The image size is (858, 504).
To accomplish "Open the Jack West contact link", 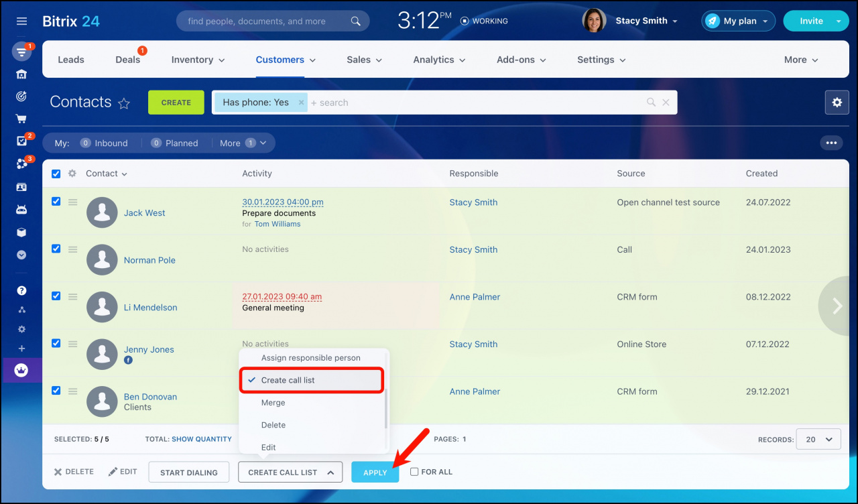I will [x=145, y=213].
